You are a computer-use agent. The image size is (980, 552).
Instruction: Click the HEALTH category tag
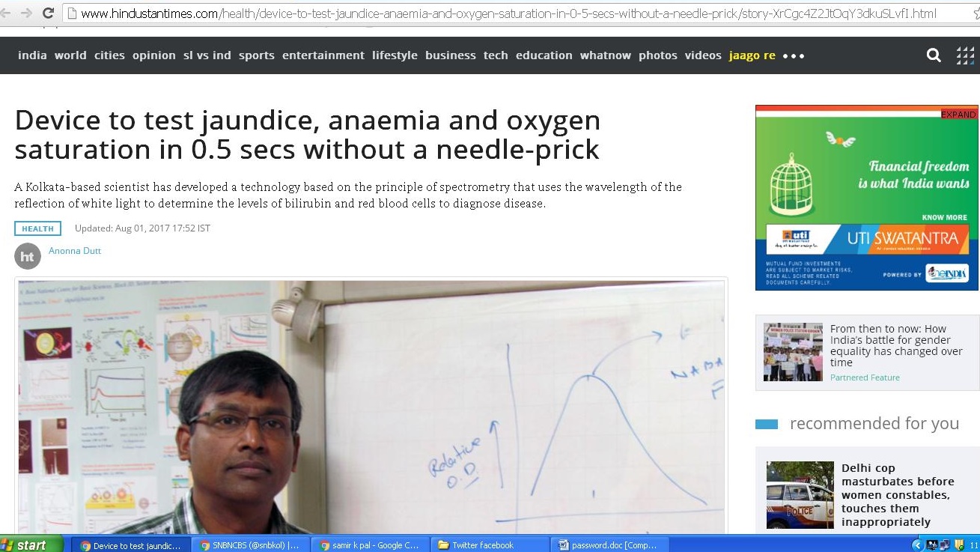click(x=37, y=228)
